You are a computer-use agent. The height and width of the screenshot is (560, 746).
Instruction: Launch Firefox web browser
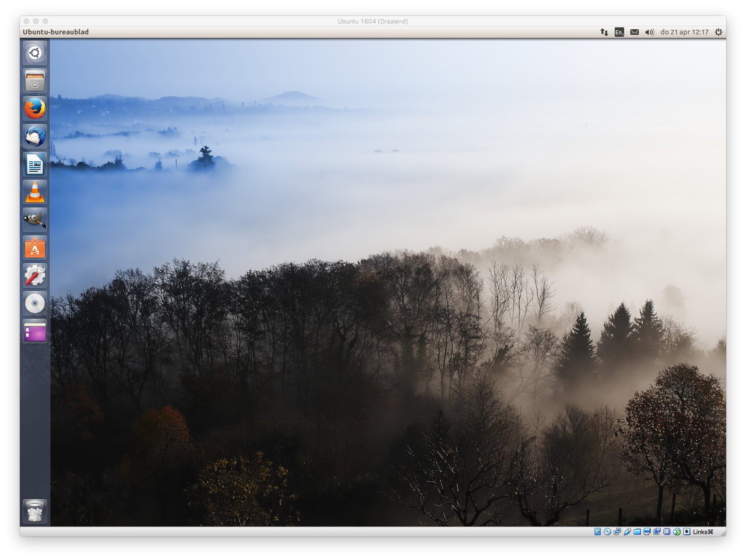tap(35, 109)
